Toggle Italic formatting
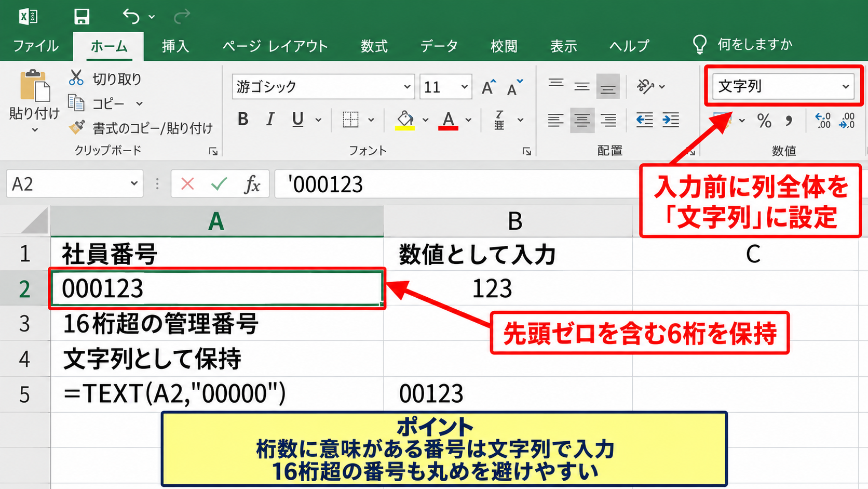 (270, 120)
